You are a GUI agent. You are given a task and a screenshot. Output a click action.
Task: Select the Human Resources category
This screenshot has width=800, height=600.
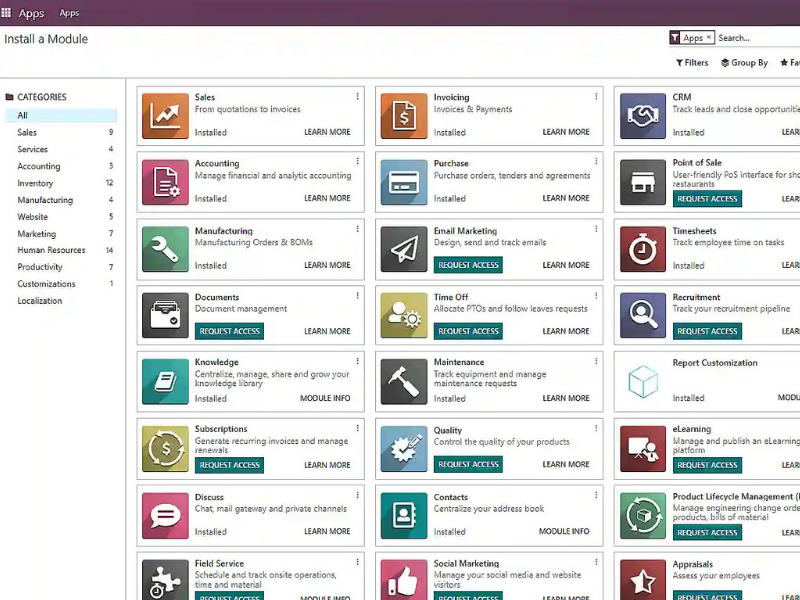(x=51, y=250)
